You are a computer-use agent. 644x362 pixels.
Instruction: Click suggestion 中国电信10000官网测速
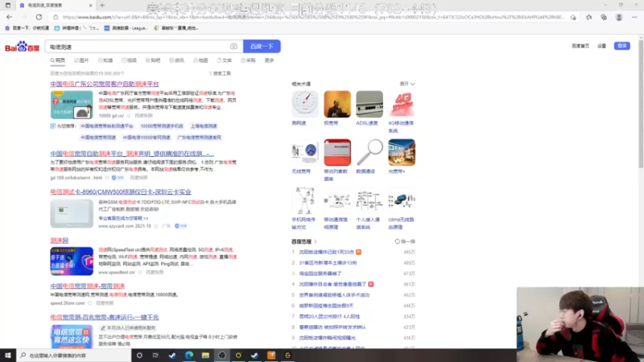pos(147,138)
